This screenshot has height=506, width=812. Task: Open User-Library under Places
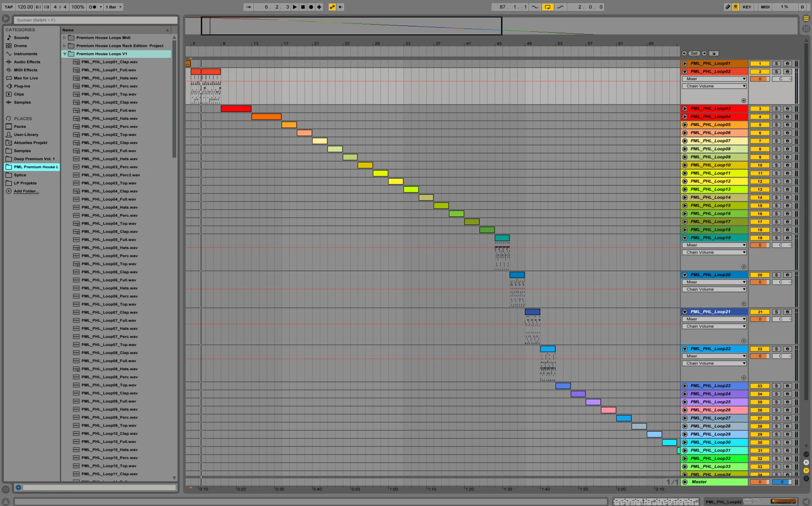point(26,135)
